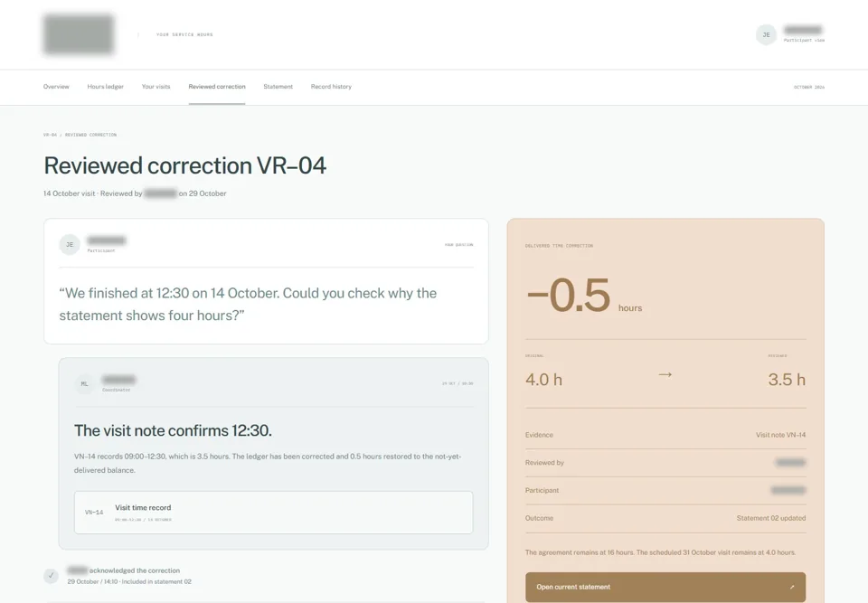Click the Outcome row label
Viewport: 868px width, 603px height.
pos(539,518)
